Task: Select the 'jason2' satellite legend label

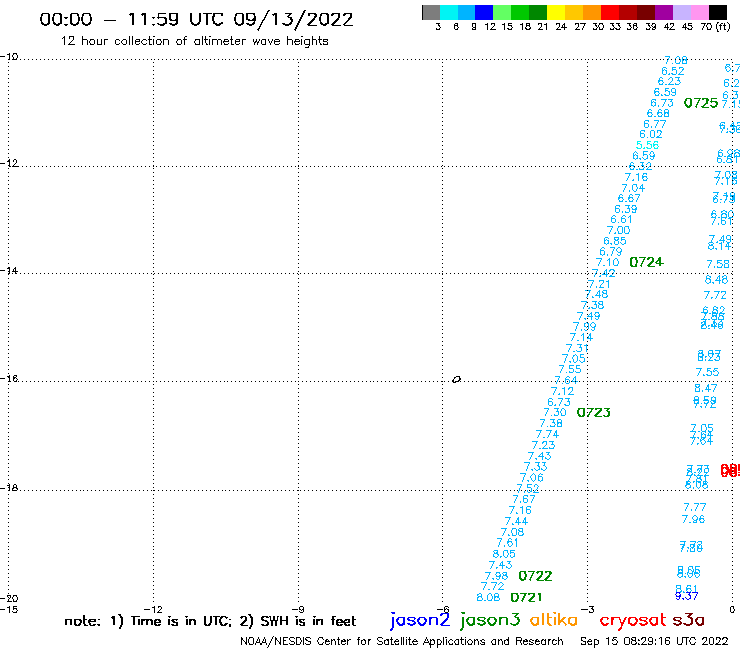Action: pyautogui.click(x=420, y=620)
